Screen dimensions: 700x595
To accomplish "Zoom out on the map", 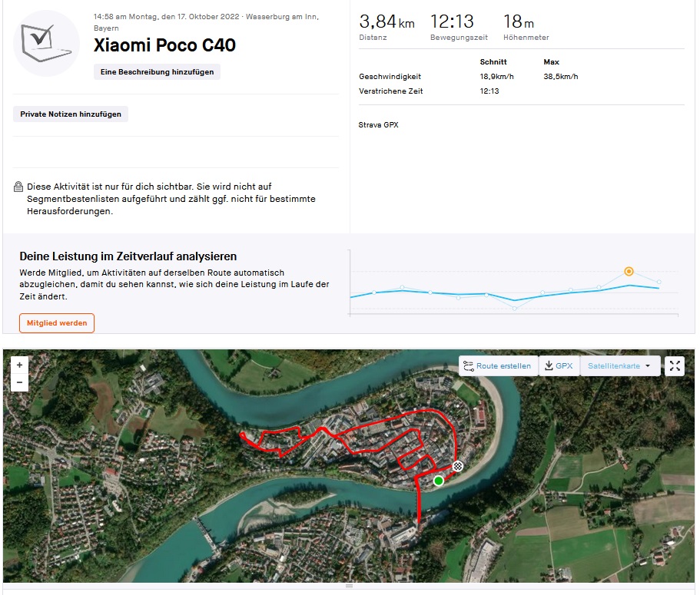I will click(x=20, y=382).
